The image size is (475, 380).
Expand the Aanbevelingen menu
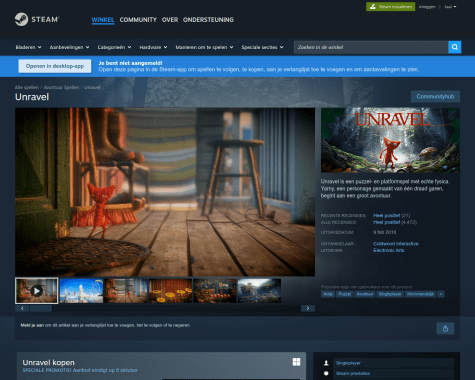(x=69, y=47)
